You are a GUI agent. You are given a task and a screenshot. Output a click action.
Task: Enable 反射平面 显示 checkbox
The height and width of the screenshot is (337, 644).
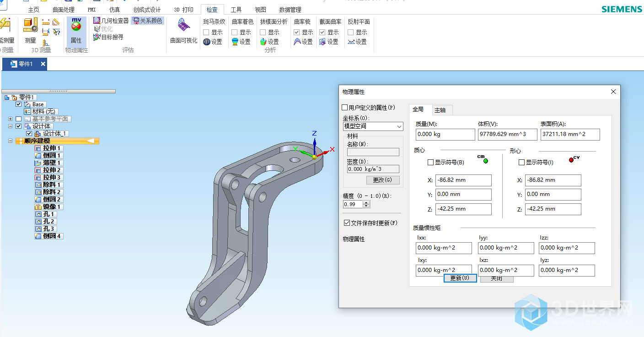tap(351, 33)
